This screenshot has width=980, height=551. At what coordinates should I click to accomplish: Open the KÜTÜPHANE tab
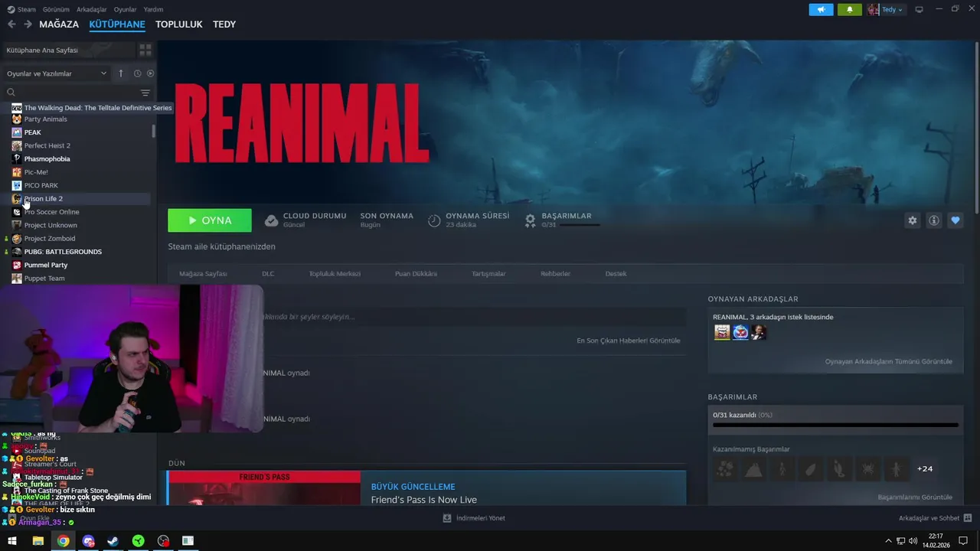tap(117, 24)
